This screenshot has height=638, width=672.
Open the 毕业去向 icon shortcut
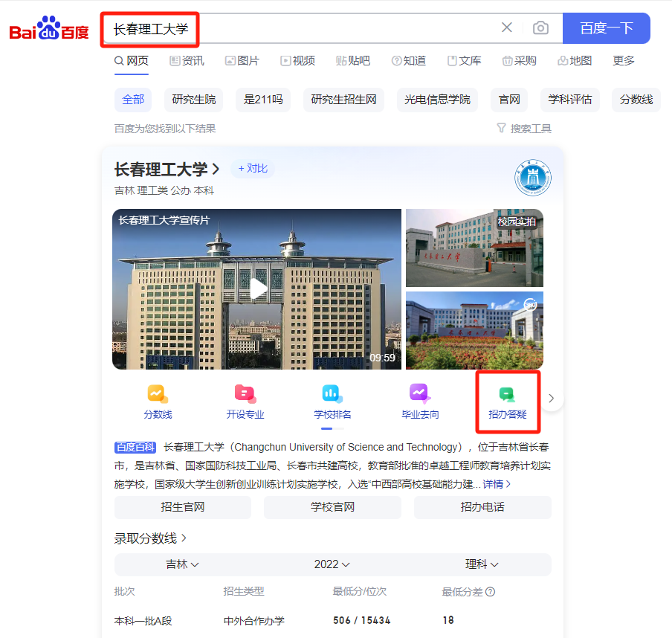[x=420, y=402]
